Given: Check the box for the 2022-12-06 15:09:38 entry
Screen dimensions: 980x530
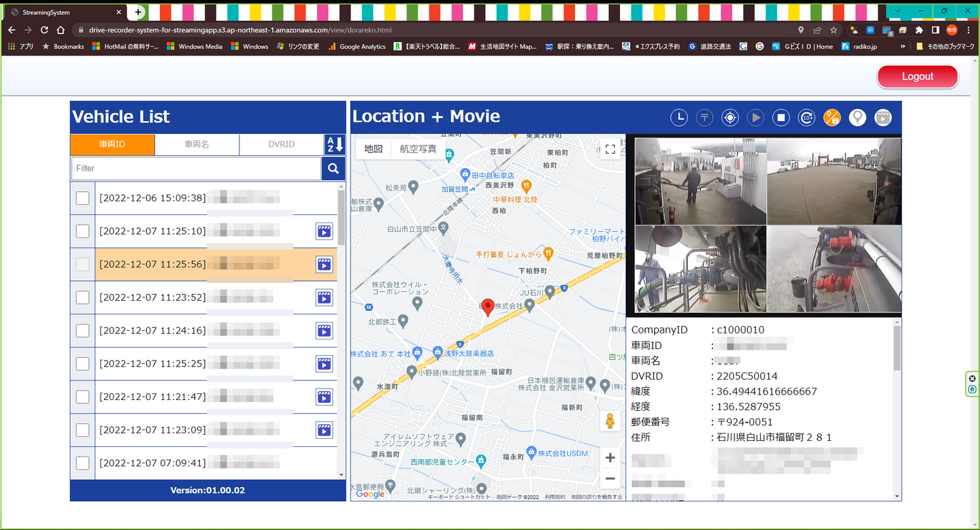Looking at the screenshot, I should (82, 198).
